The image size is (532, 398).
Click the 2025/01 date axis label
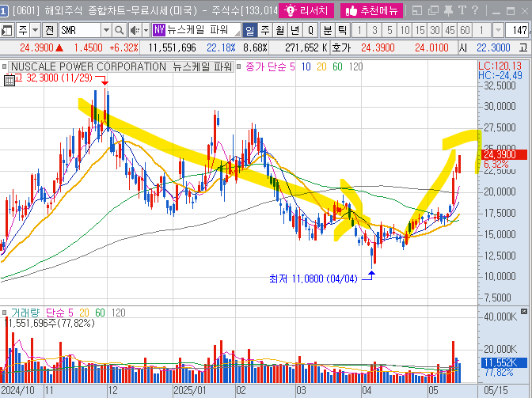(190, 390)
